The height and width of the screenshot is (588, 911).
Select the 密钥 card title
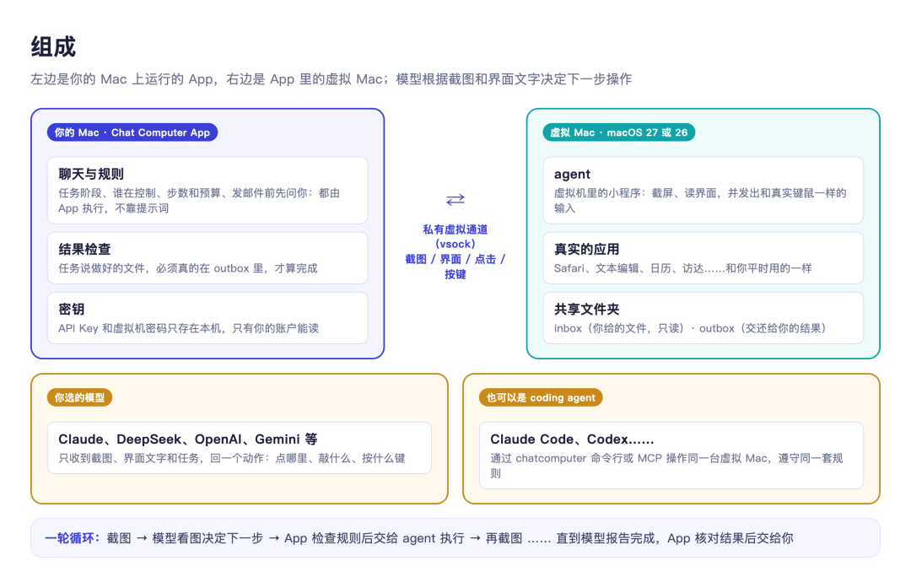[72, 309]
